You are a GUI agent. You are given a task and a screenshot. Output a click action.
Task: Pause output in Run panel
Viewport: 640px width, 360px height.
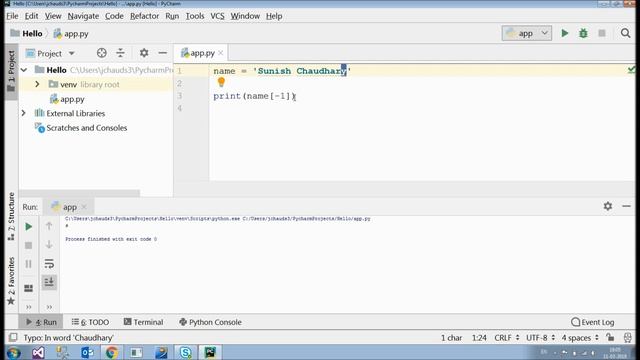click(x=29, y=264)
